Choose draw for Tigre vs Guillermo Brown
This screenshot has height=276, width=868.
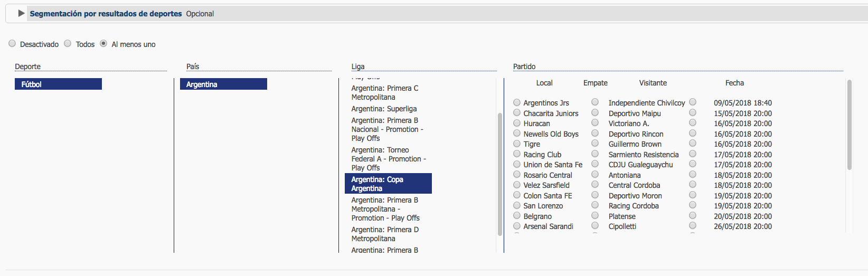[595, 143]
